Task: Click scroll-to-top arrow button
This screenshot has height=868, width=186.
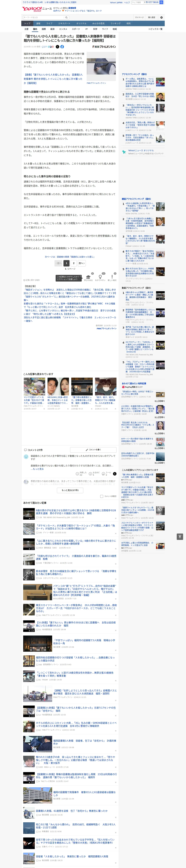Action: (x=180, y=536)
